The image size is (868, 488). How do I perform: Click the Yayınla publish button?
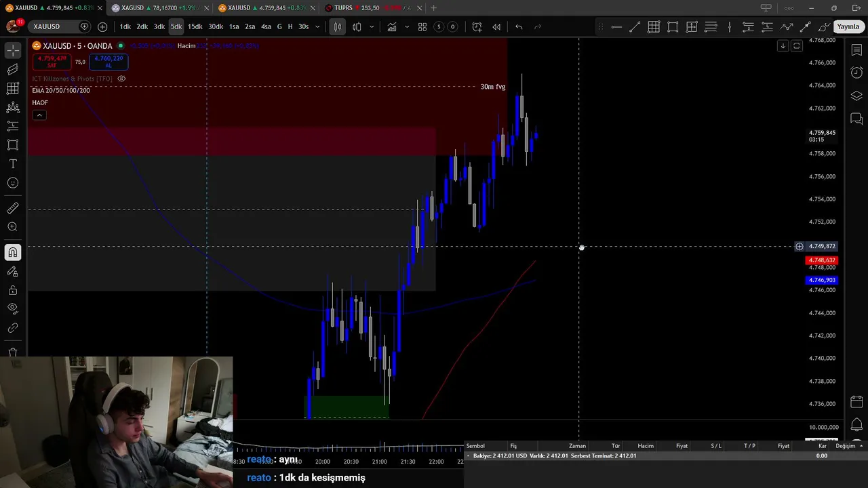(x=848, y=26)
